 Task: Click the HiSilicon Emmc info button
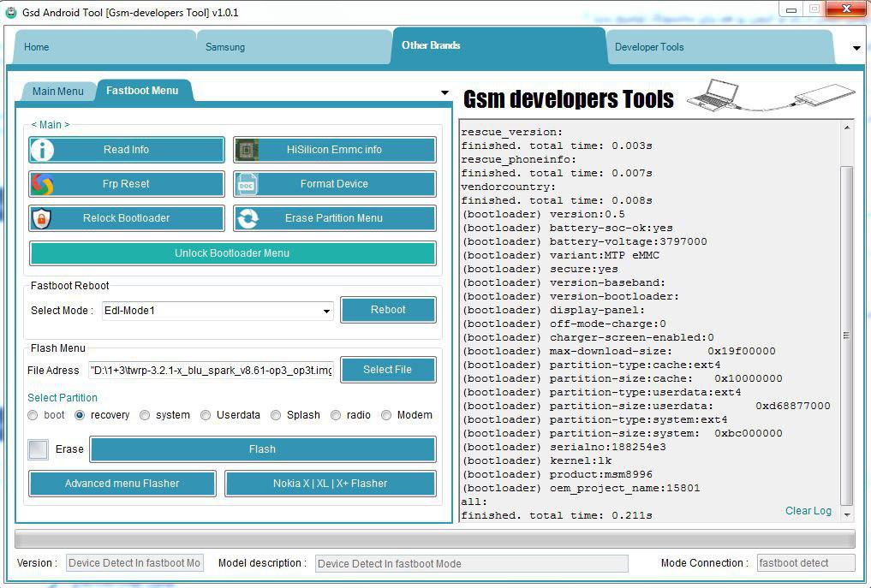(x=334, y=150)
